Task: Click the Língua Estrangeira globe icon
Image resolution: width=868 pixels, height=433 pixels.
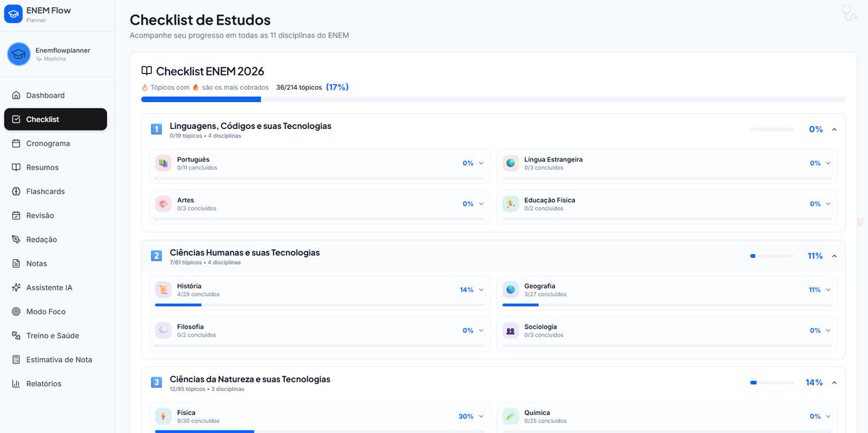Action: pos(511,163)
